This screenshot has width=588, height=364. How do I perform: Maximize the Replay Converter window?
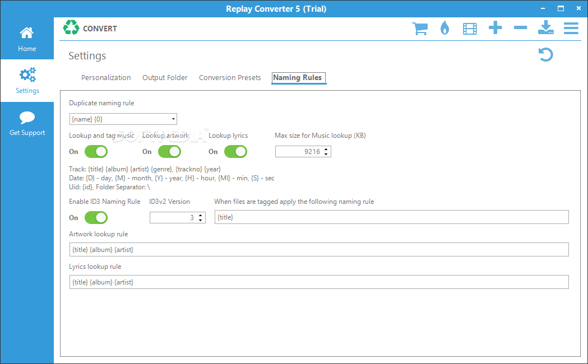(561, 8)
